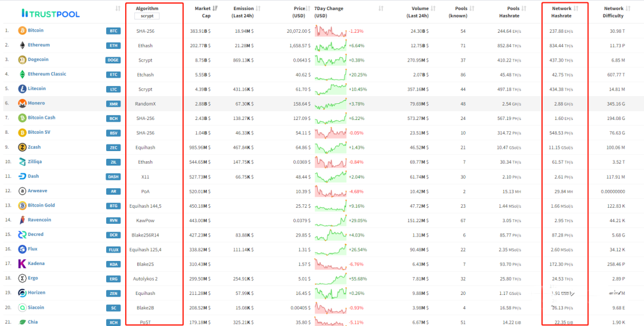Select the Autolykos 2 algorithm cell
644x326 pixels.
tap(145, 279)
